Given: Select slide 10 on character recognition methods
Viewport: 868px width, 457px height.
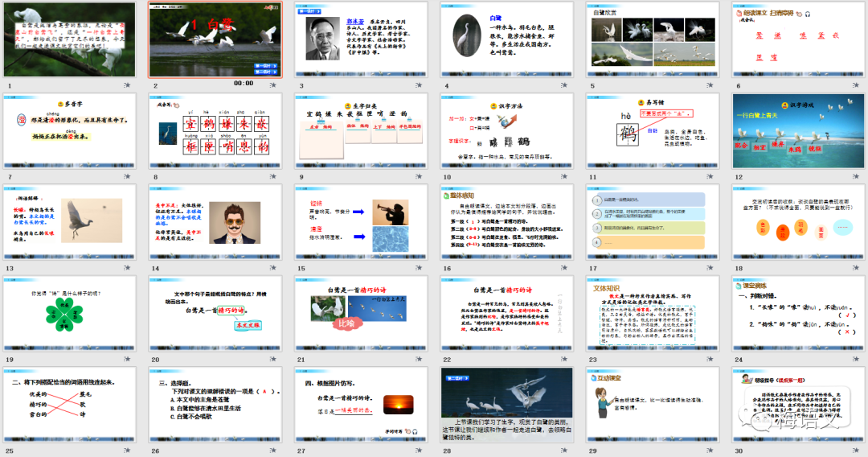Looking at the screenshot, I should pos(507,130).
